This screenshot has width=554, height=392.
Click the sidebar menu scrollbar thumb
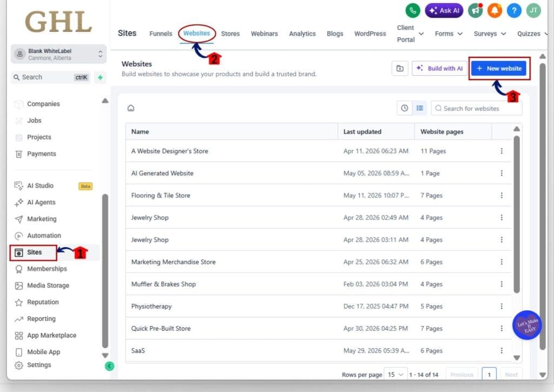pos(105,271)
